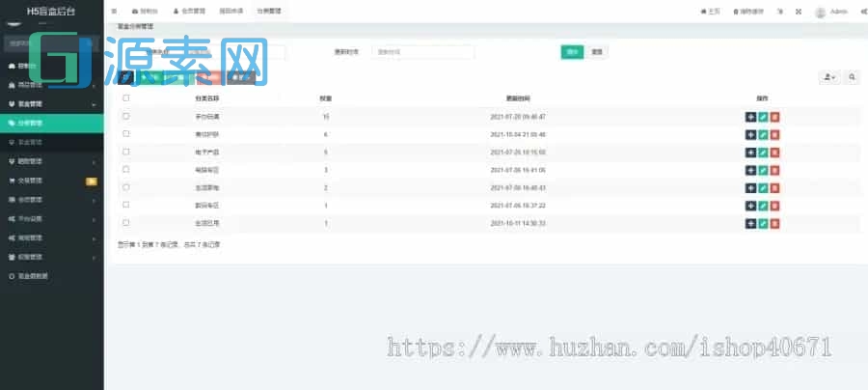Open the active green 分类管理 sidebar item

click(51, 123)
